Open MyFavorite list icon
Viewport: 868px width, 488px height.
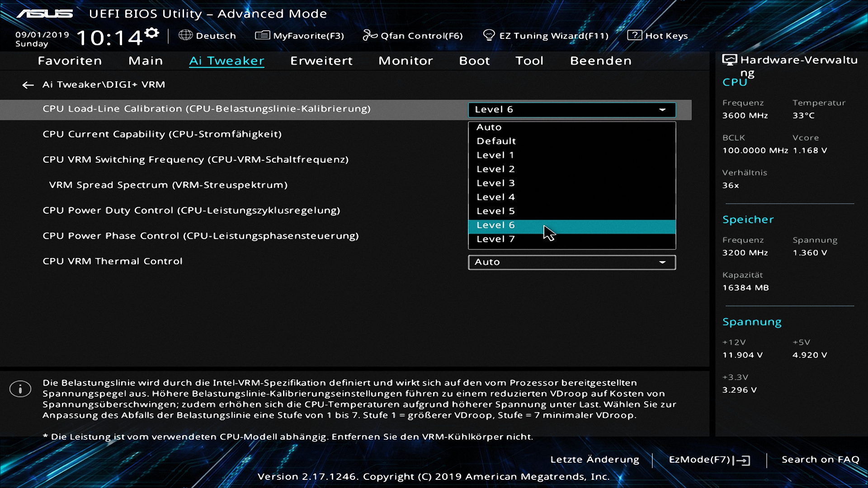tap(262, 35)
